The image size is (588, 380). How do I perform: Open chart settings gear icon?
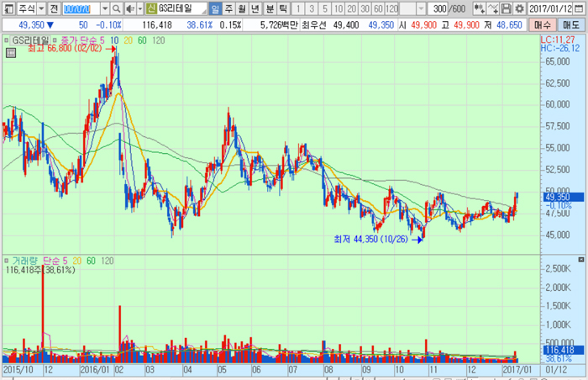[519, 8]
